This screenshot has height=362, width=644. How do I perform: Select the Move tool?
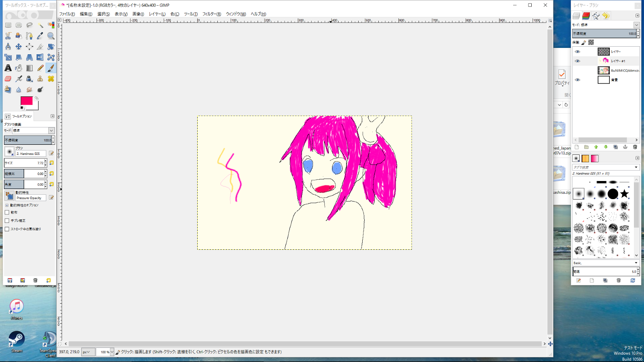pos(19,47)
